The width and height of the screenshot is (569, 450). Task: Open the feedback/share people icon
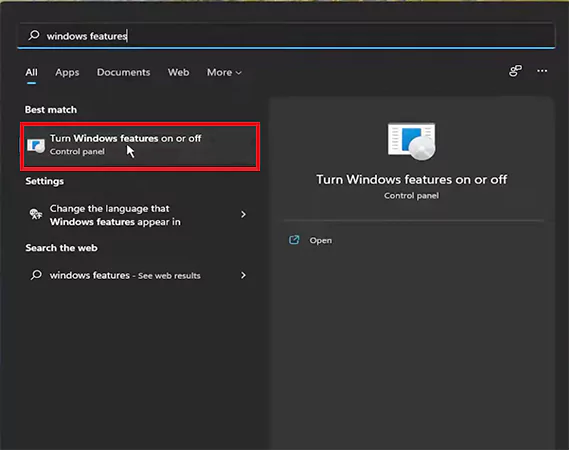pyautogui.click(x=515, y=71)
